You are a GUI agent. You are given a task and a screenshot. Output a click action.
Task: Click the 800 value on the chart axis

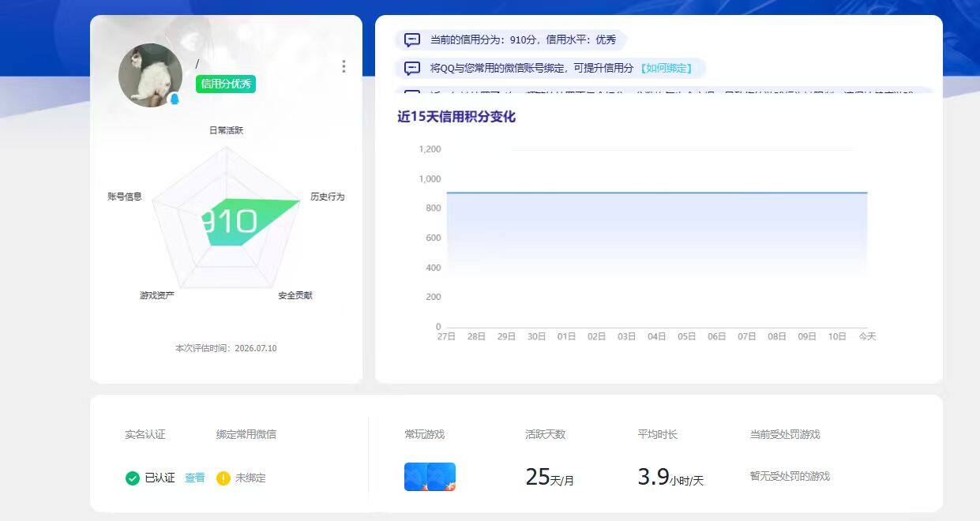[434, 208]
